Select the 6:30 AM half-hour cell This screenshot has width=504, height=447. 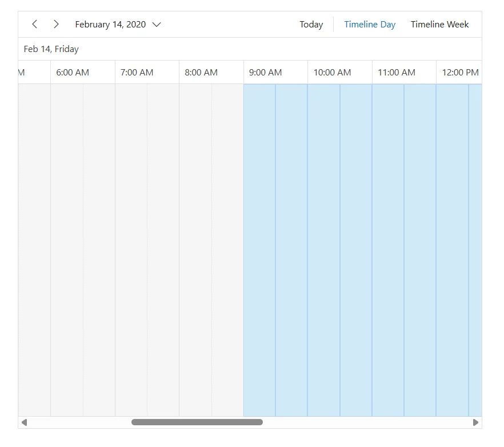(x=99, y=250)
